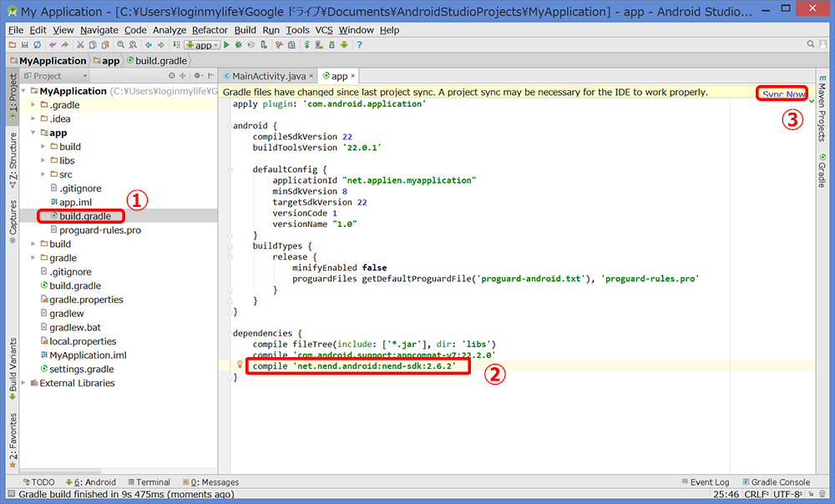This screenshot has width=835, height=504.
Task: Click the Redo toolbar icon
Action: tap(65, 45)
